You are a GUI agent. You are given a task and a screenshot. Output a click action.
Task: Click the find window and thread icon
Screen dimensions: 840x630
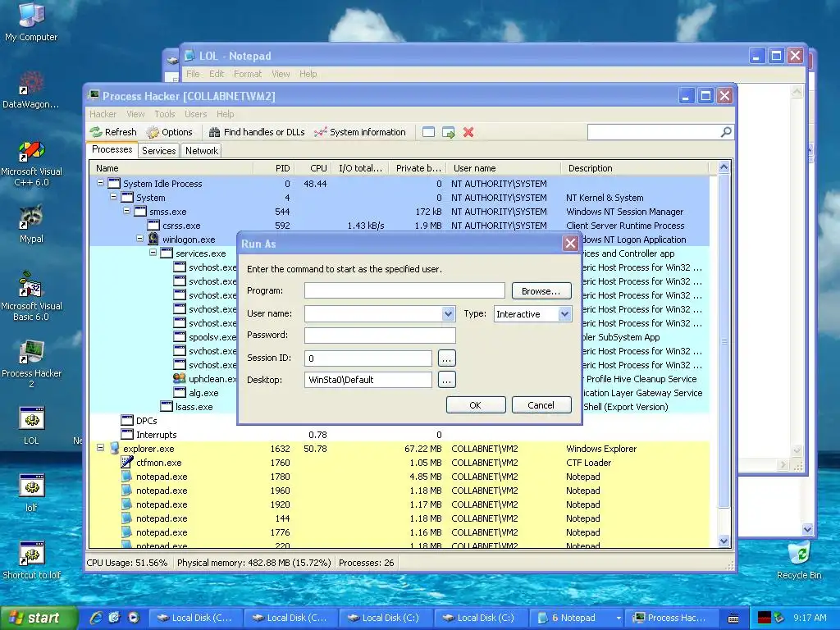(449, 132)
